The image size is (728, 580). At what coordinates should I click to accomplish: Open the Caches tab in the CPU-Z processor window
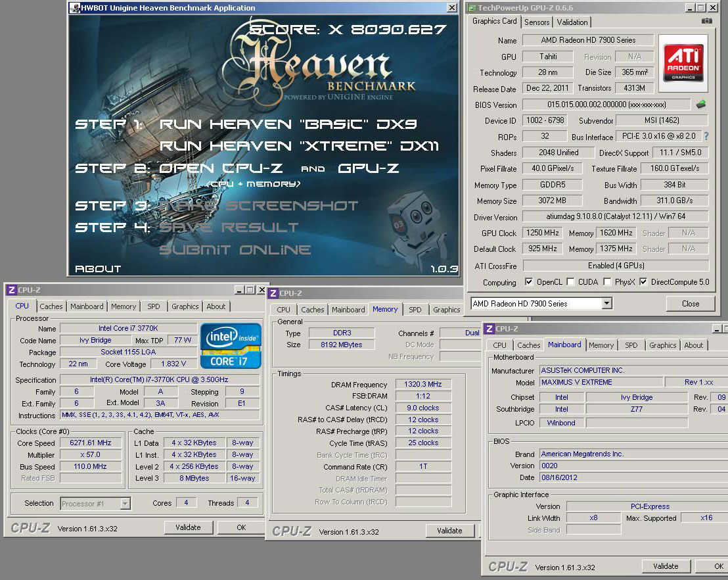point(51,306)
